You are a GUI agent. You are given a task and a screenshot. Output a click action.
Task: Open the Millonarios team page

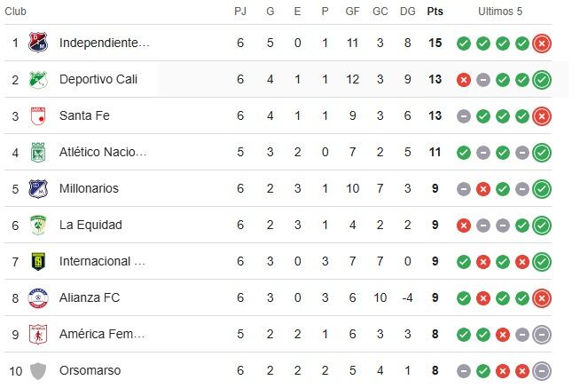pos(89,188)
